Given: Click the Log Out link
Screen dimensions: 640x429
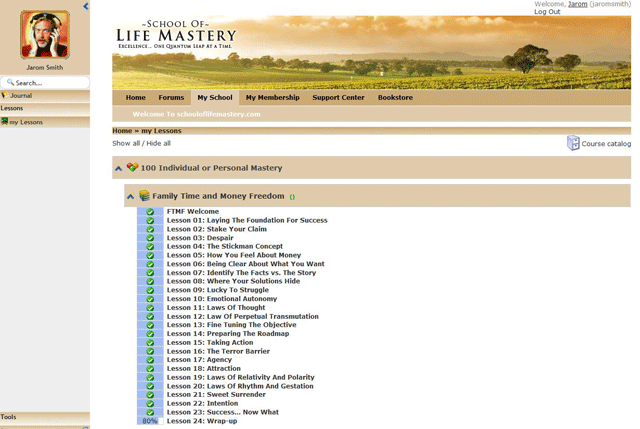Looking at the screenshot, I should click(x=547, y=12).
